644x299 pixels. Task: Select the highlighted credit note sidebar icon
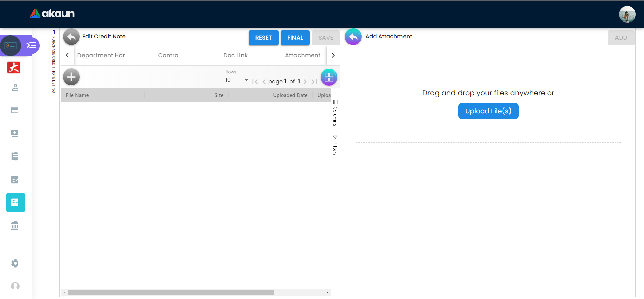[x=16, y=202]
